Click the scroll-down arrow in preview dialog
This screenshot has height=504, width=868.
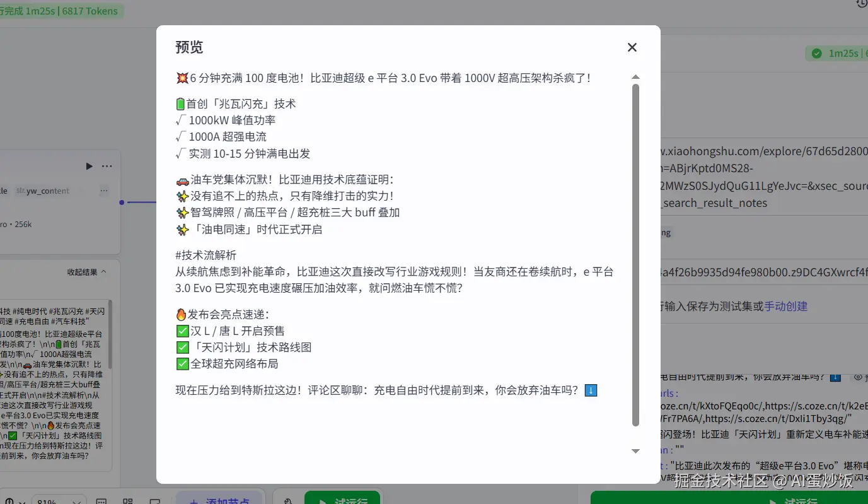[635, 451]
